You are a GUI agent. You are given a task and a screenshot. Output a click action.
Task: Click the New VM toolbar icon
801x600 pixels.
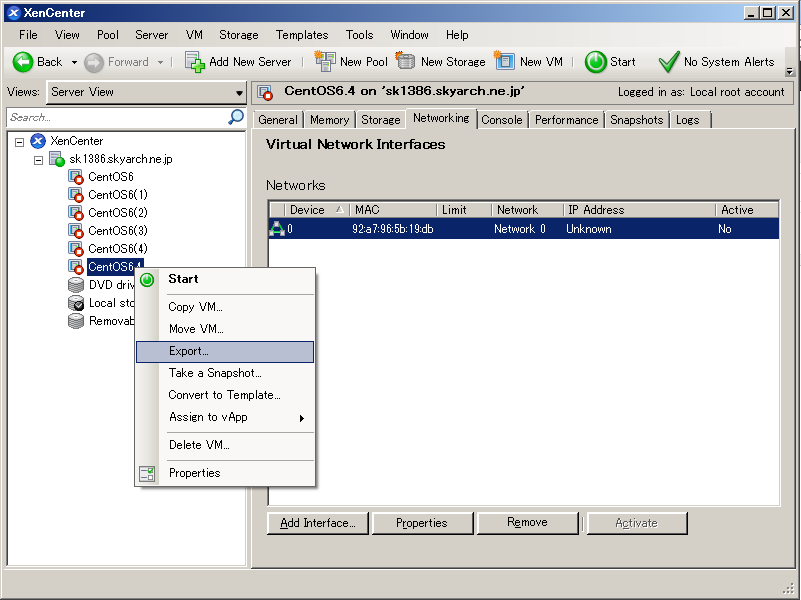[504, 61]
